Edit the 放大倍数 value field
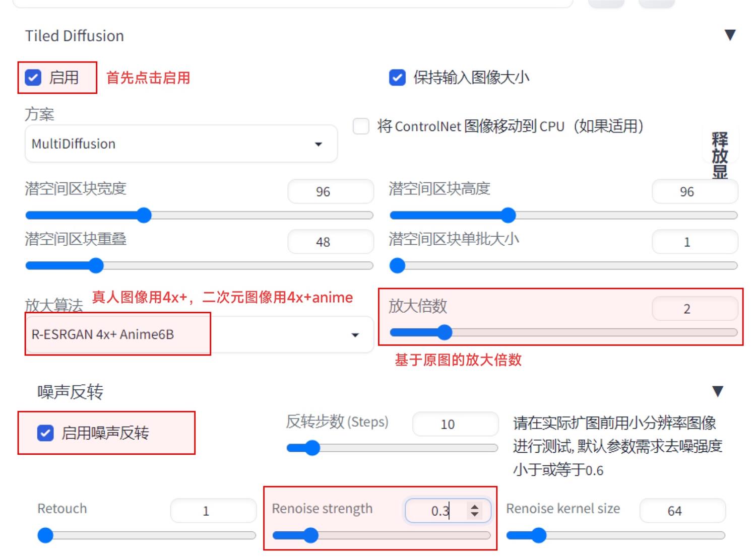 (x=695, y=309)
